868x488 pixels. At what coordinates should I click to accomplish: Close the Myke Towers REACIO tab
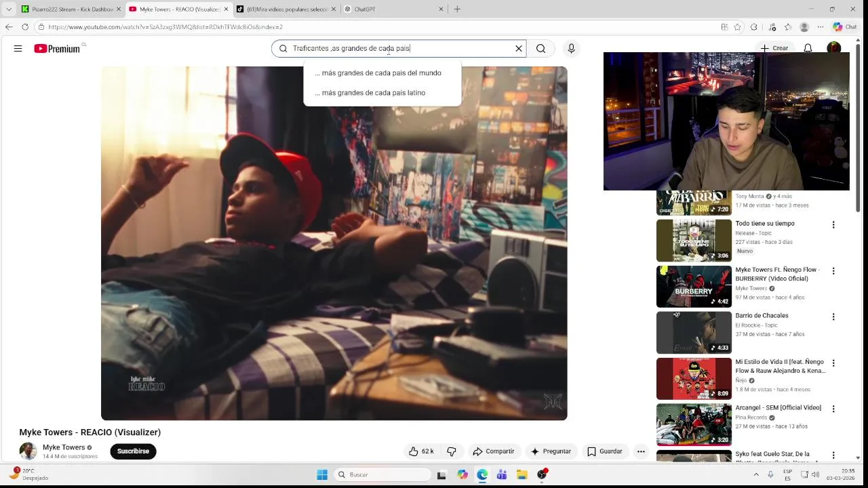coord(226,9)
